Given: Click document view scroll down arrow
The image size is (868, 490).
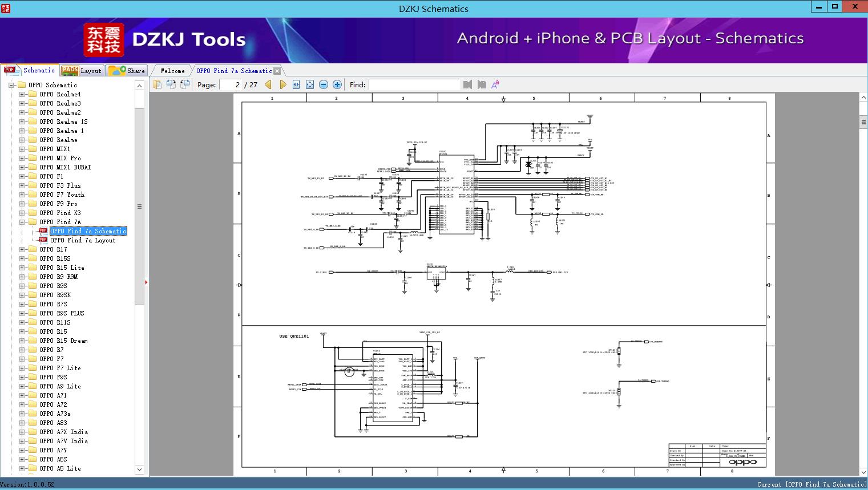Looking at the screenshot, I should pyautogui.click(x=863, y=472).
